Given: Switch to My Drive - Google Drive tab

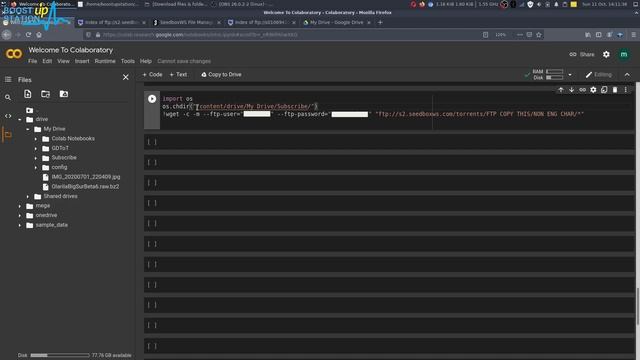Looking at the screenshot, I should click(x=336, y=22).
